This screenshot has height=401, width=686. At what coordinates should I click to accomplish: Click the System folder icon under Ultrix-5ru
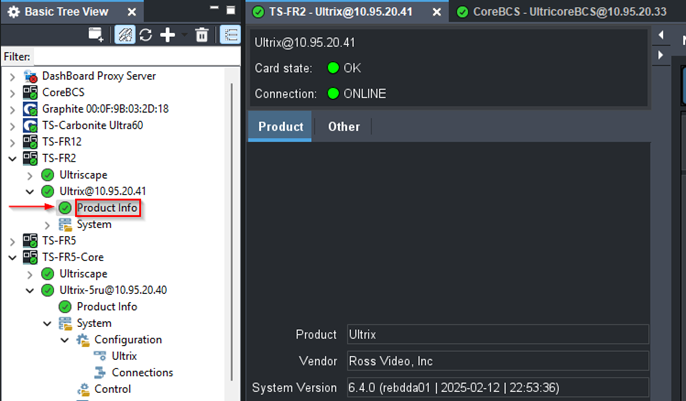(x=65, y=324)
